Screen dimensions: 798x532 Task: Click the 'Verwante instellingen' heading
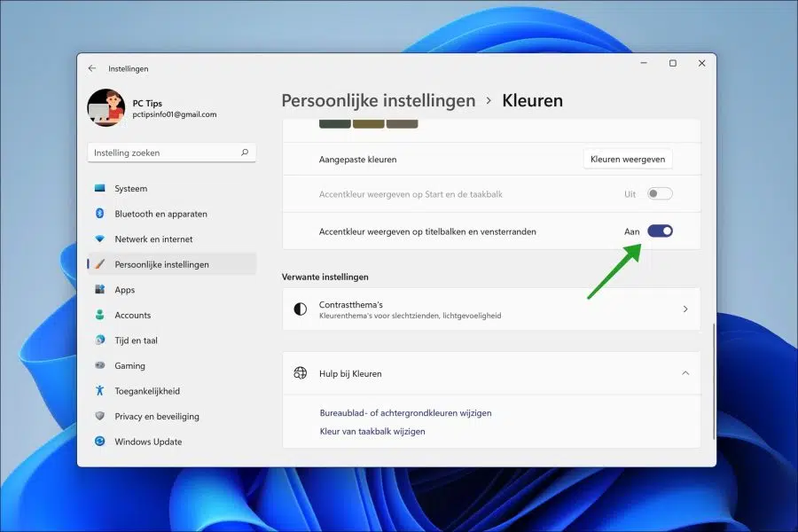pos(325,277)
